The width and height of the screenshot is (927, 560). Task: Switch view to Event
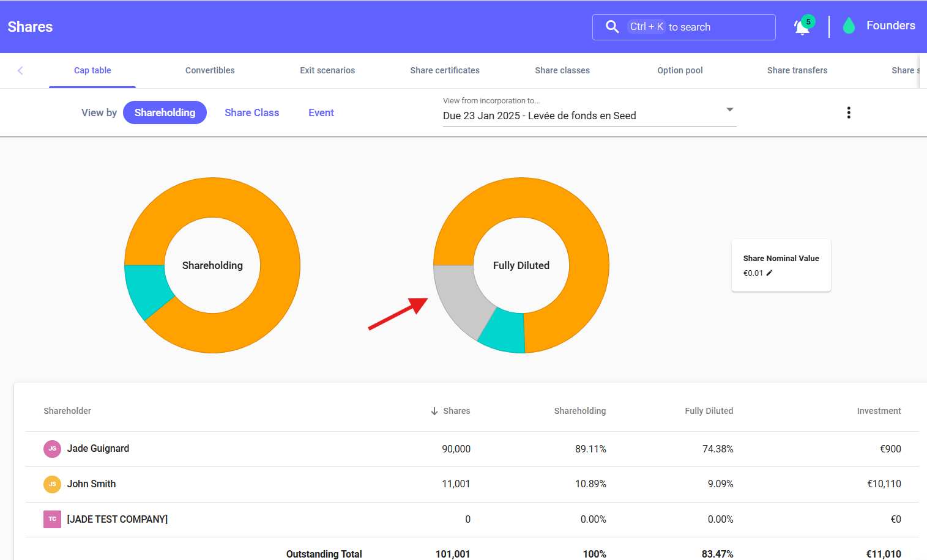321,112
